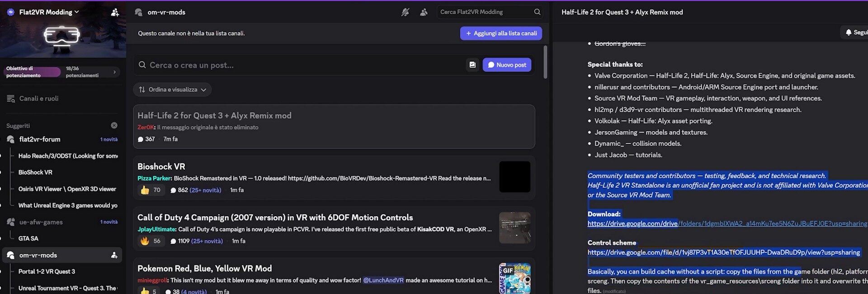Open Half-Life 2 for Quest 3 post card
This screenshot has width=868, height=294.
point(334,127)
